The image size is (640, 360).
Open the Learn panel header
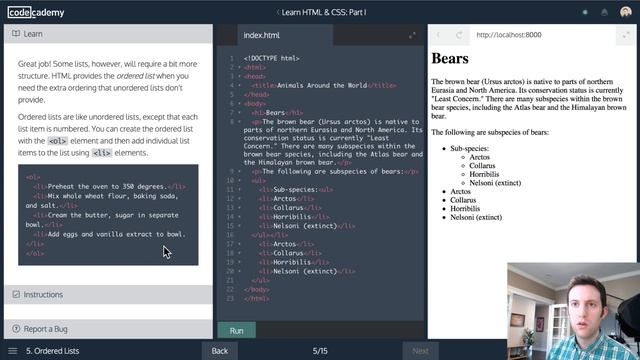click(108, 34)
